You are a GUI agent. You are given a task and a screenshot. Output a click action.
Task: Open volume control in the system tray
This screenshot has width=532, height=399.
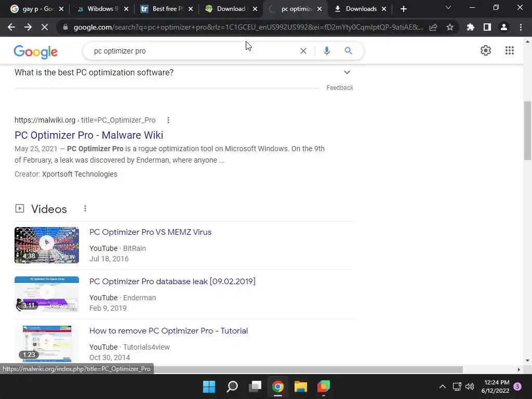coord(470,387)
